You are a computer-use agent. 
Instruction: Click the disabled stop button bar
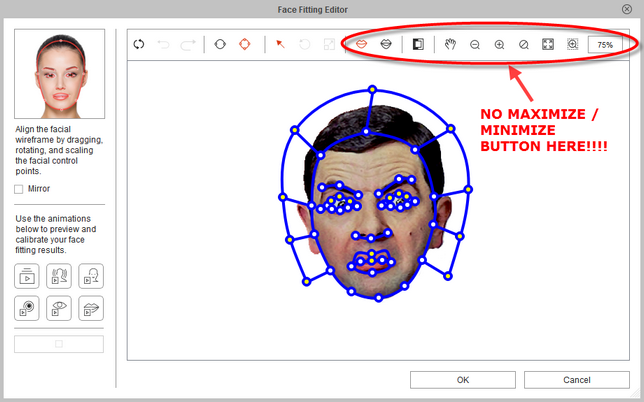[59, 344]
